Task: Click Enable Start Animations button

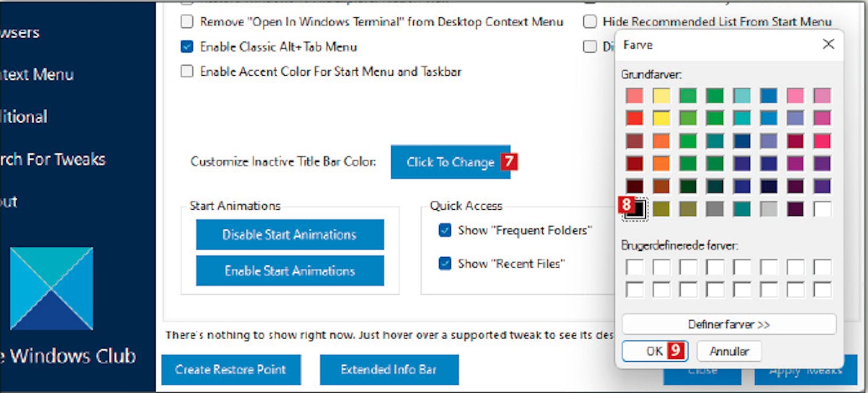Action: pos(289,270)
